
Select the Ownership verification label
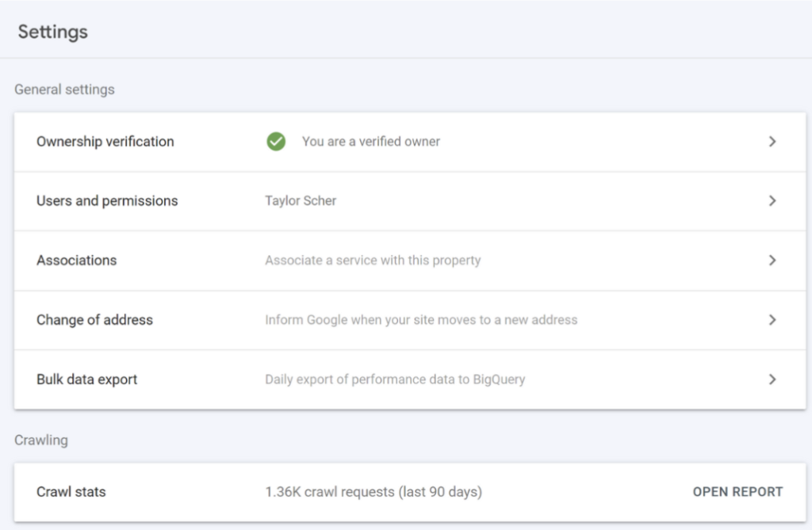(105, 141)
